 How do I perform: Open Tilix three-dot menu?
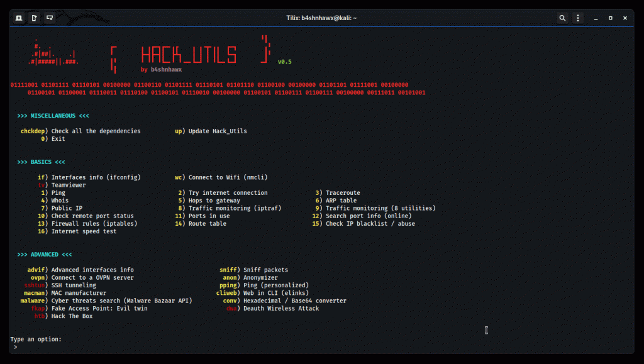578,18
